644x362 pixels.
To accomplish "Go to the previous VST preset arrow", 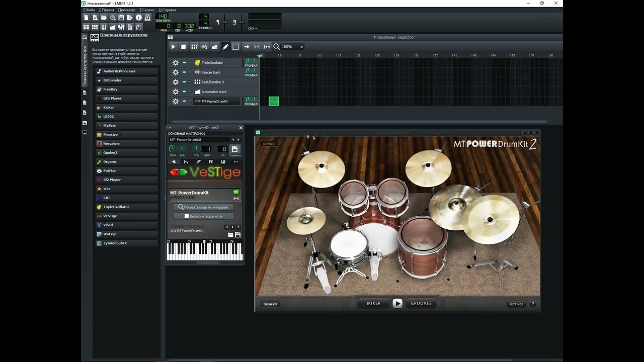I will click(227, 227).
